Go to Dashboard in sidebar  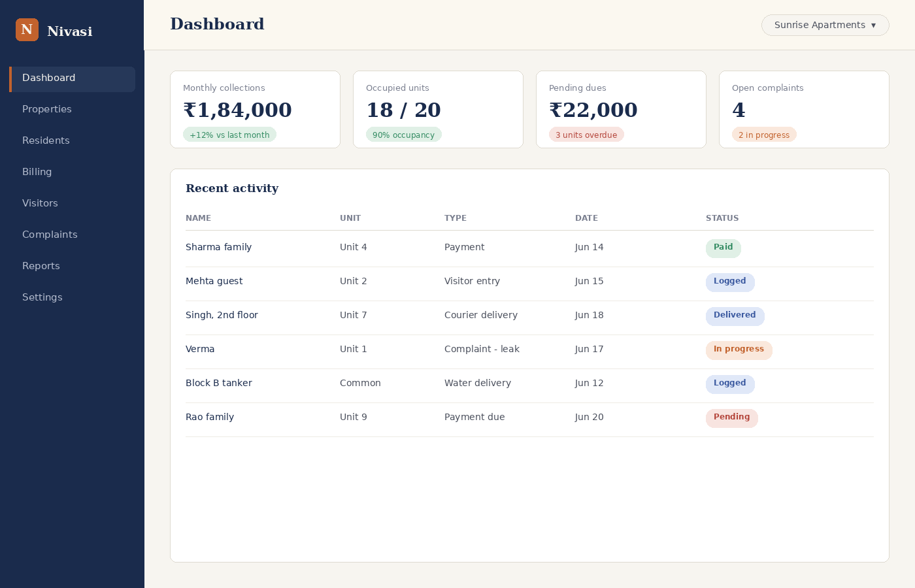click(72, 79)
